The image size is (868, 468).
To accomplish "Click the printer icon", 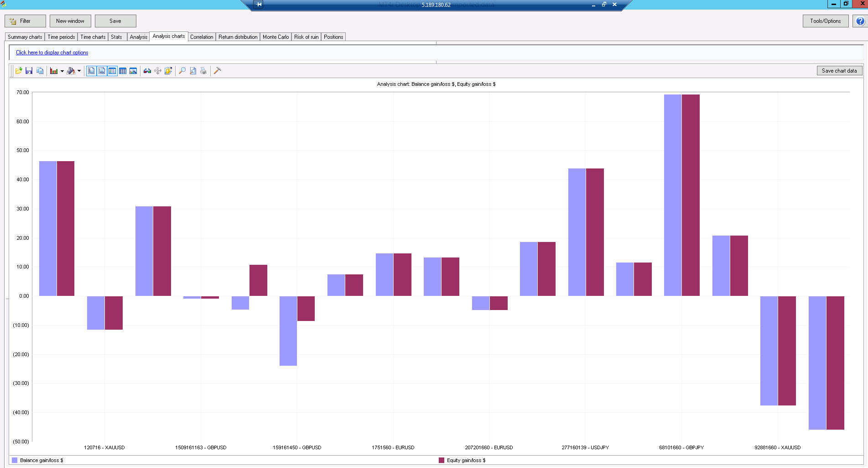I will click(203, 71).
